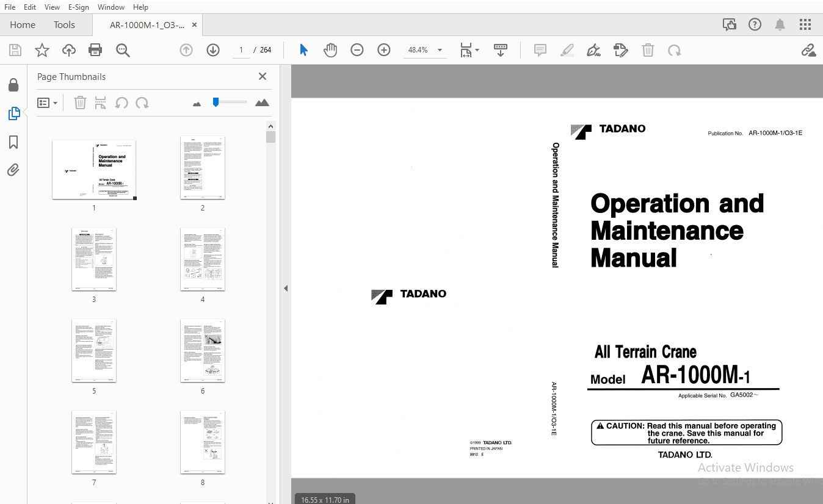Screen dimensions: 823x504
Task: Print the document with printer icon
Action: click(95, 50)
